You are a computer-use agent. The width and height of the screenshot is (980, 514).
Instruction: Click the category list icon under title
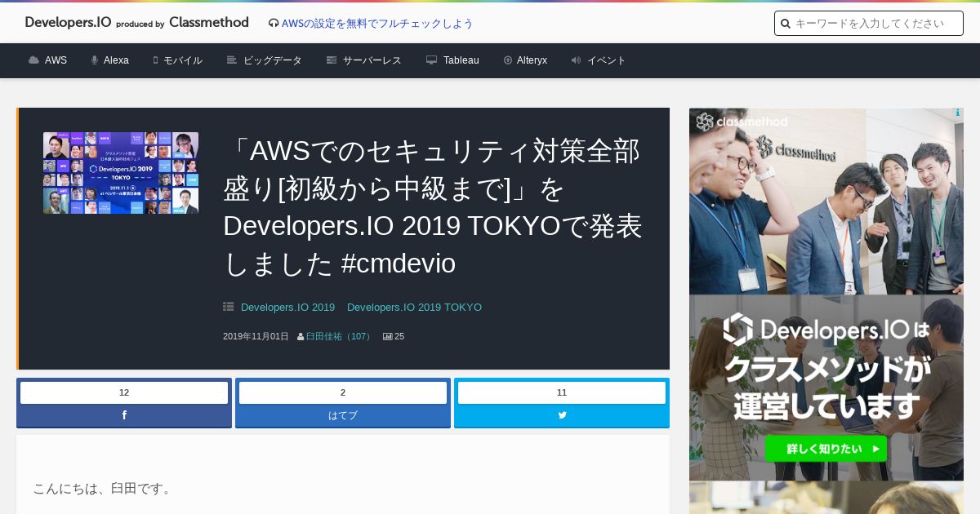[x=229, y=308]
